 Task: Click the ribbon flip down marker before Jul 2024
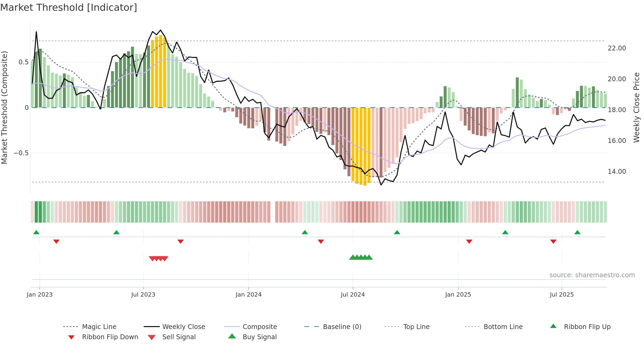coord(321,242)
